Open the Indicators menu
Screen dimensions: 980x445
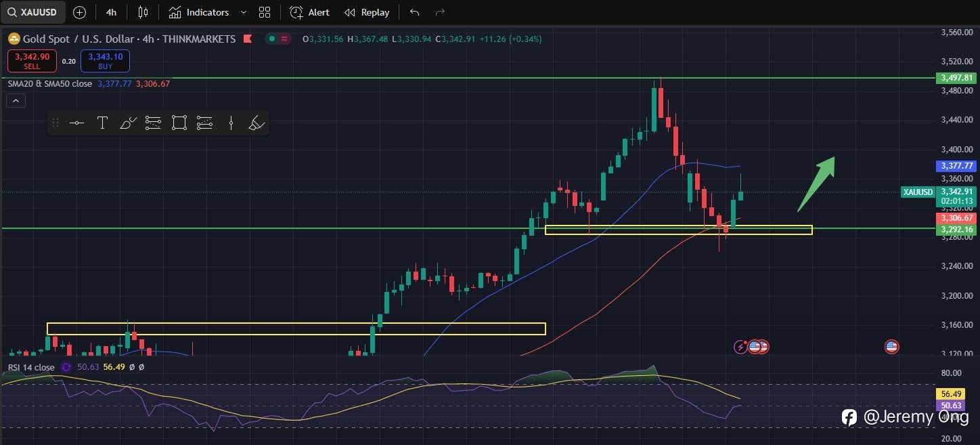pos(199,12)
